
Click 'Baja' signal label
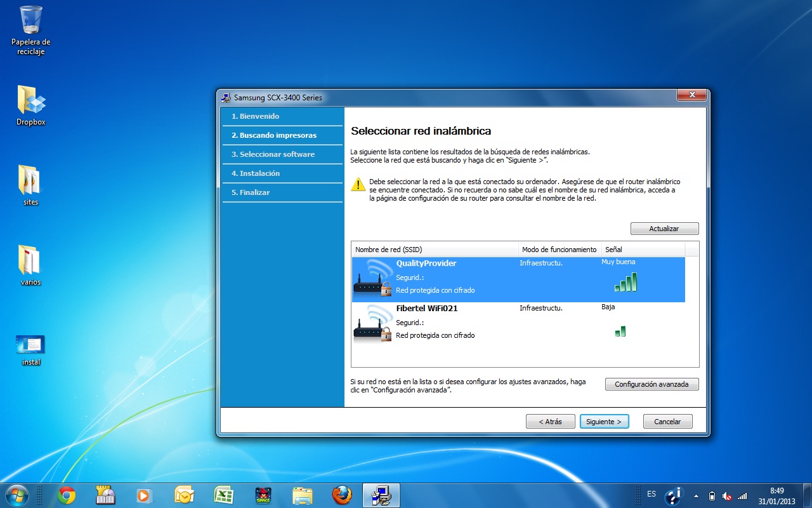(608, 307)
